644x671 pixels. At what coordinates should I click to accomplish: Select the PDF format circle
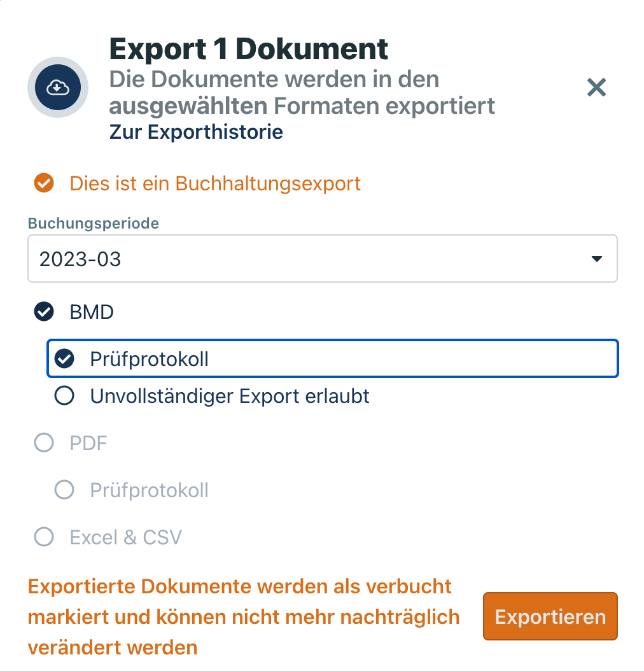[43, 443]
